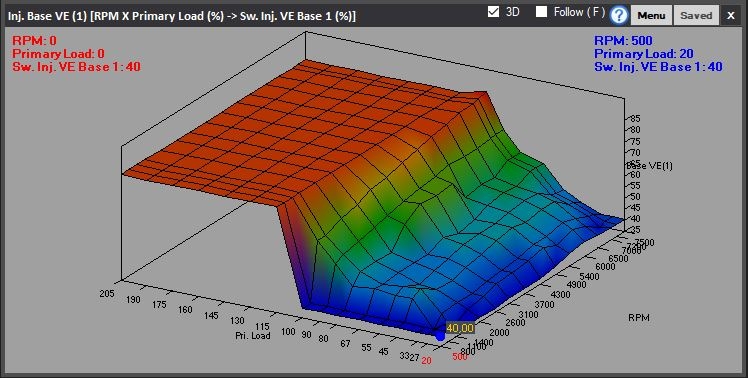Click the 145 load axis label
The image size is (748, 378).
pos(210,315)
